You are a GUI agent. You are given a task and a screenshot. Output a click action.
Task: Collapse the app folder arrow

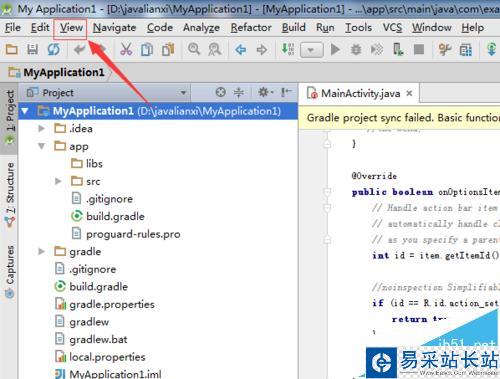(x=41, y=146)
